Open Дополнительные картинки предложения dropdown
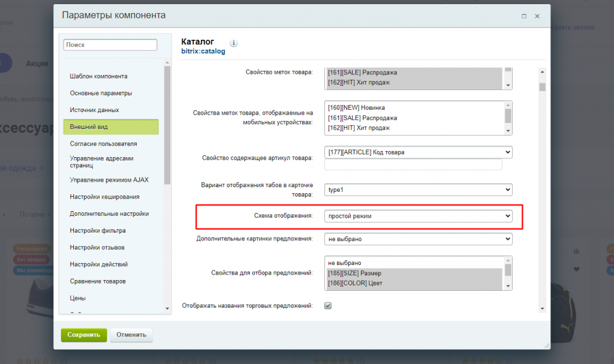The height and width of the screenshot is (364, 614). [x=418, y=239]
